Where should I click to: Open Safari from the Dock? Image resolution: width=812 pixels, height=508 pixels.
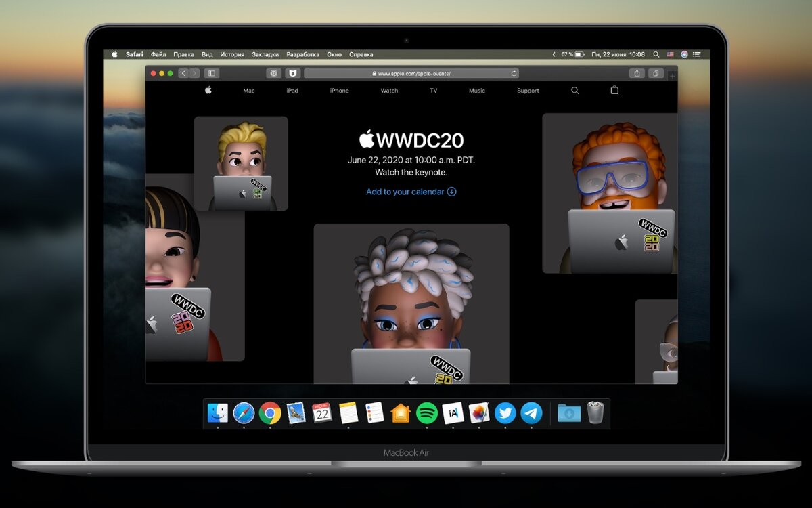[x=244, y=412]
